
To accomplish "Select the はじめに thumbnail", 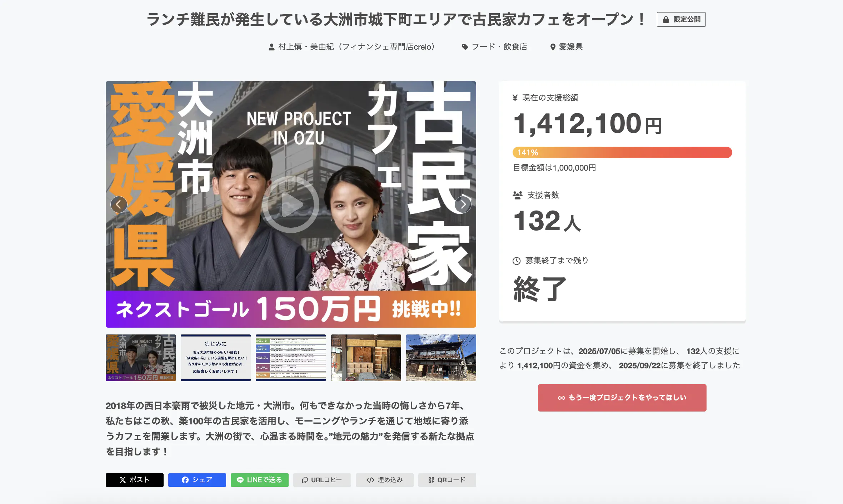I will [216, 358].
